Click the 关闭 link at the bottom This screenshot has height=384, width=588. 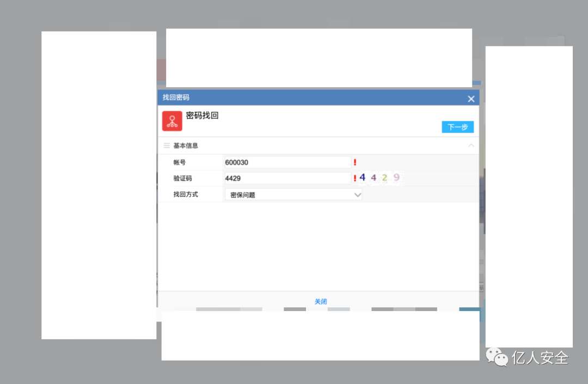pyautogui.click(x=321, y=301)
